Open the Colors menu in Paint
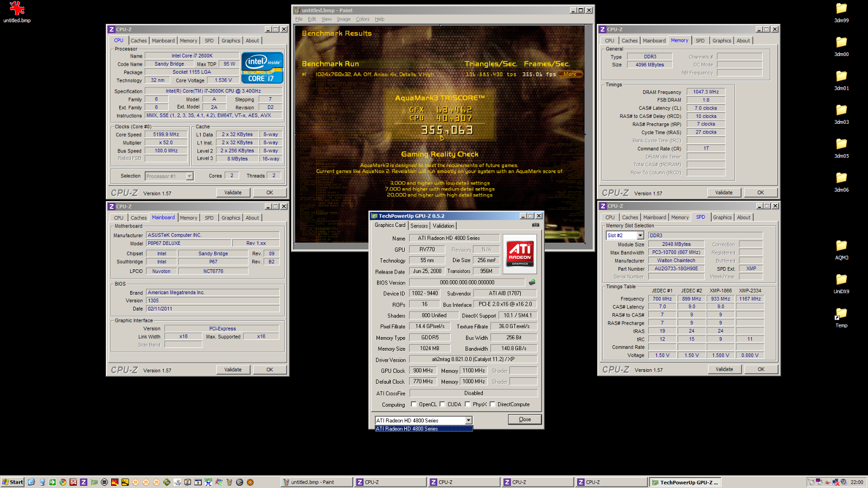This screenshot has height=488, width=868. 363,19
